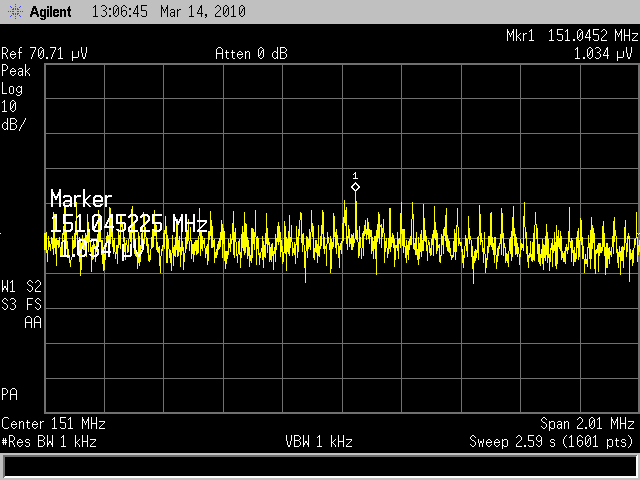This screenshot has height=480, width=640.
Task: Click the Peak detector mode label
Action: [x=16, y=71]
